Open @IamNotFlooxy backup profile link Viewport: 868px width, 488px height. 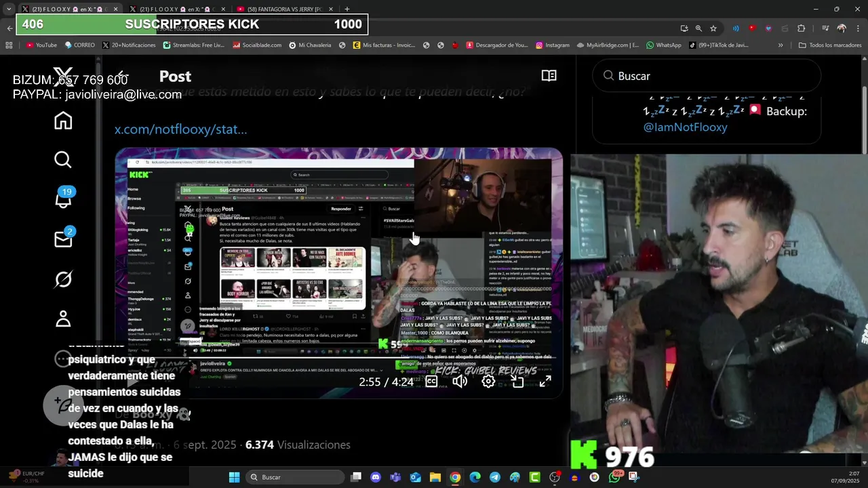(685, 127)
